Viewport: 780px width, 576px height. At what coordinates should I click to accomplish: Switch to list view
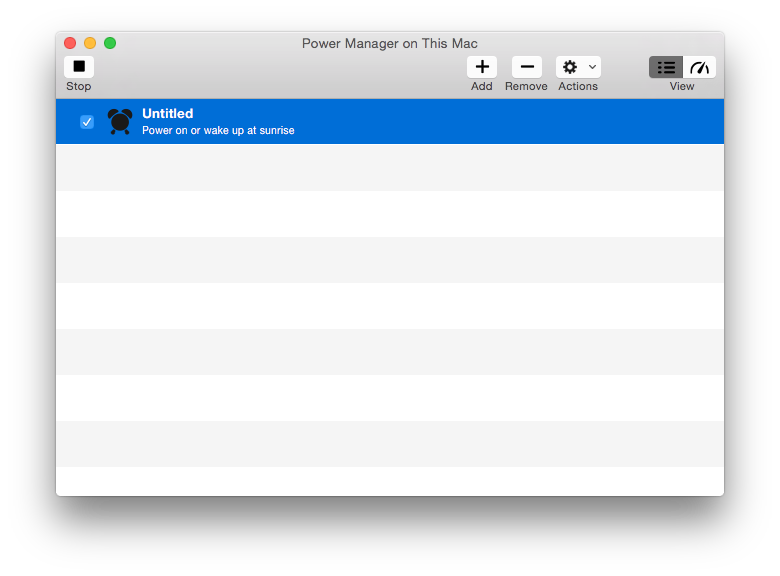[666, 67]
